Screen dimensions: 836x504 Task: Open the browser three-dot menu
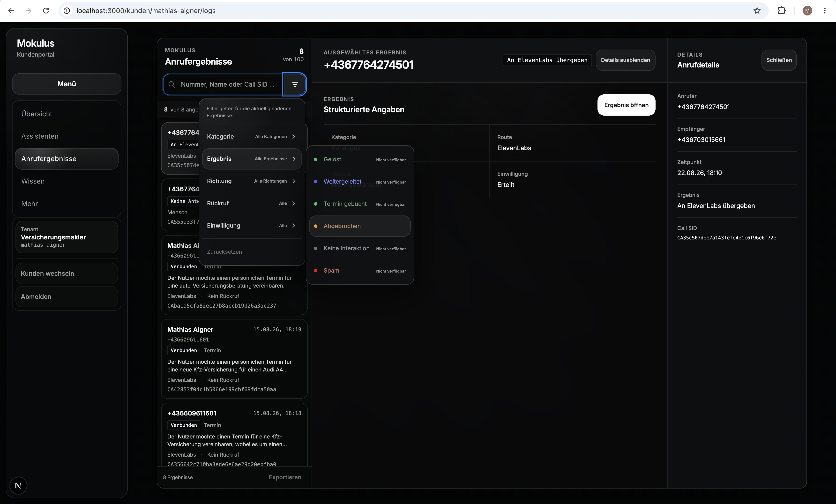pos(825,10)
